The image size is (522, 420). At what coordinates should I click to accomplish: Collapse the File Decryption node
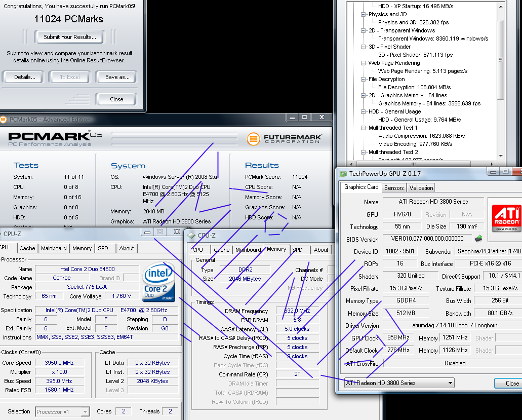point(363,79)
